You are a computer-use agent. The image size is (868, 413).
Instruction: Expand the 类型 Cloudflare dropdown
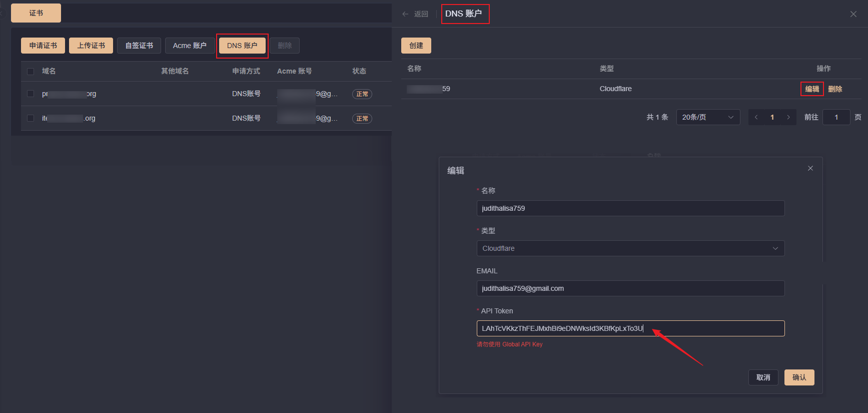coord(630,248)
